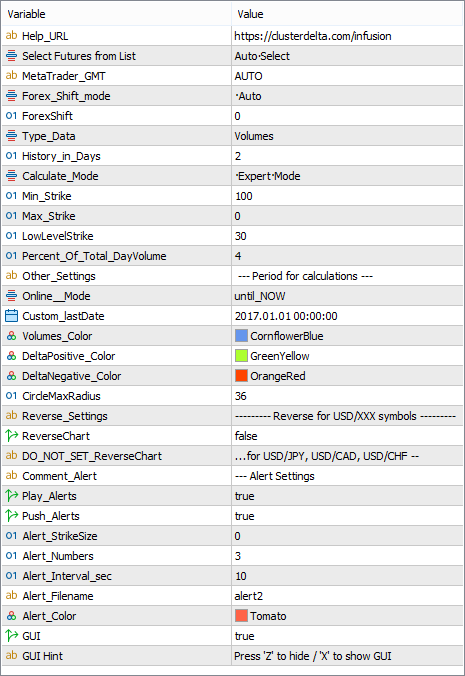Screen dimensions: 465x676
Task: Click the integer icon next to History_in_Days
Action: [x=12, y=156]
